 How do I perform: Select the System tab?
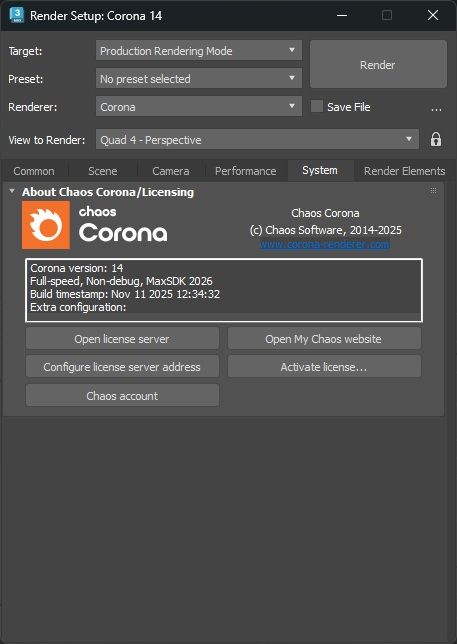tap(320, 170)
